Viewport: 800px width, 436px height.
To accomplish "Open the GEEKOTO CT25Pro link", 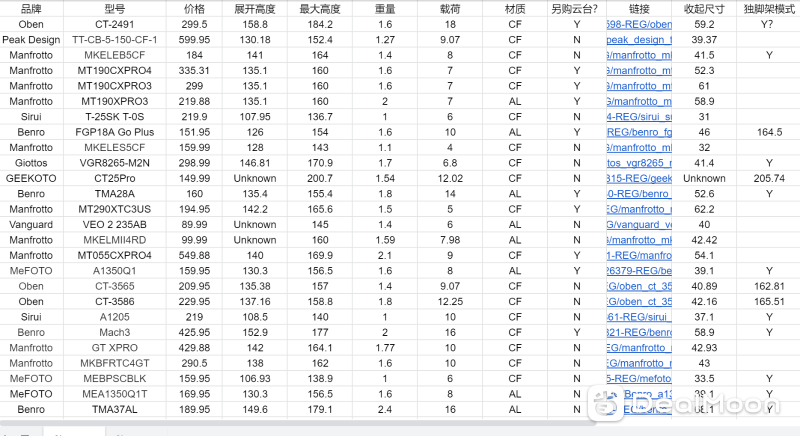I will click(639, 178).
